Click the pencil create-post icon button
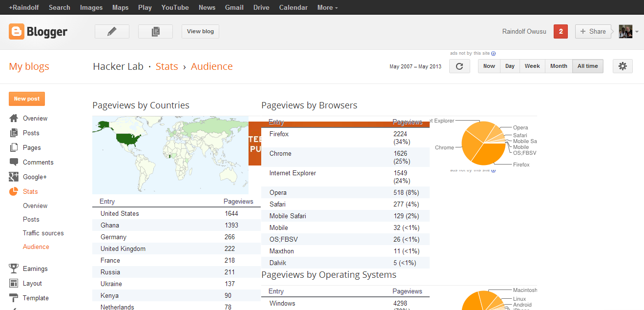 pos(112,31)
